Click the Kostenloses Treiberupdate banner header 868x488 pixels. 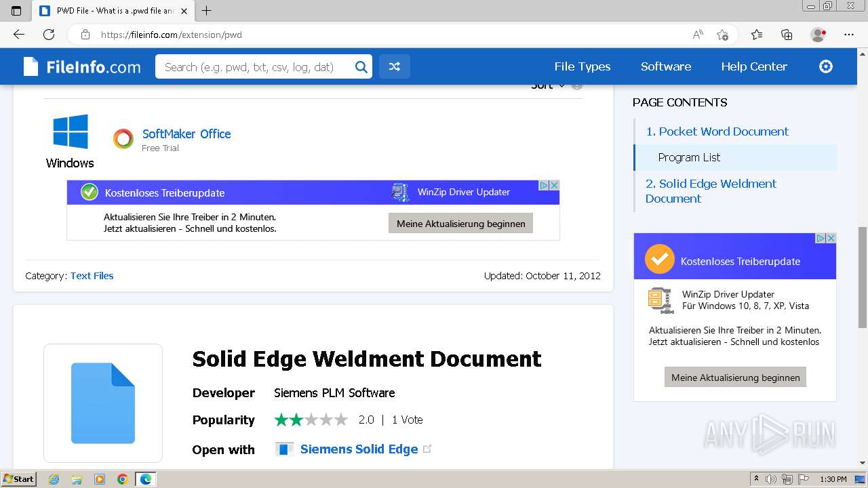(x=313, y=192)
